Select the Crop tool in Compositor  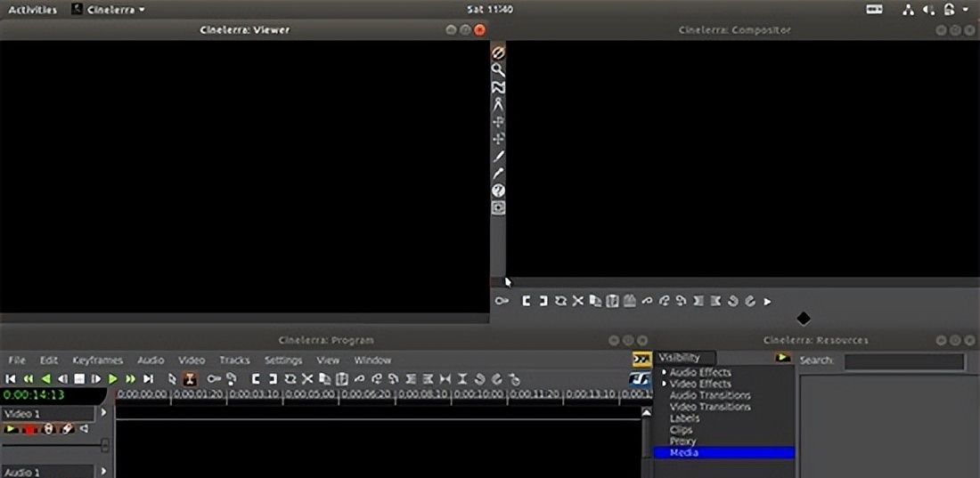(x=498, y=156)
